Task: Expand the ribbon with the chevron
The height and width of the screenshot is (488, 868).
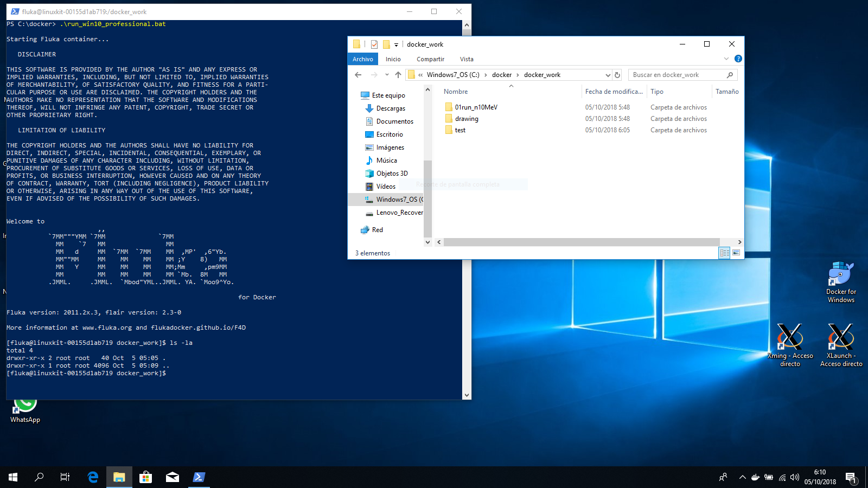Action: tap(726, 59)
